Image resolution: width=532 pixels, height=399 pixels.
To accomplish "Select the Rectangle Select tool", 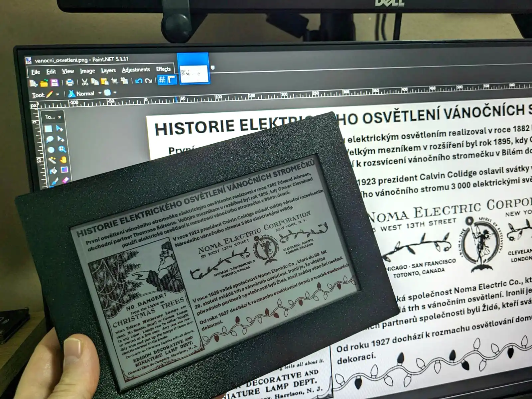I will pos(49,128).
